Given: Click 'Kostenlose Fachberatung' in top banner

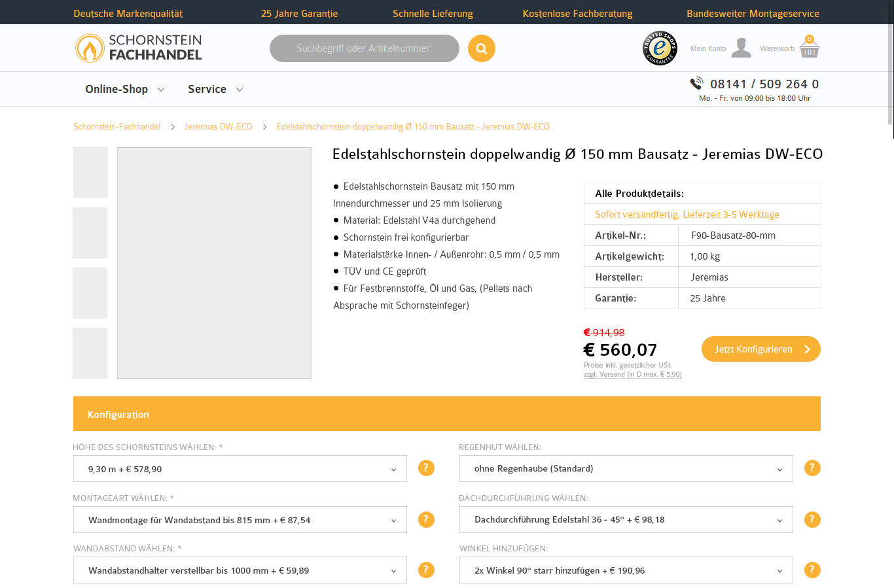Looking at the screenshot, I should [578, 13].
